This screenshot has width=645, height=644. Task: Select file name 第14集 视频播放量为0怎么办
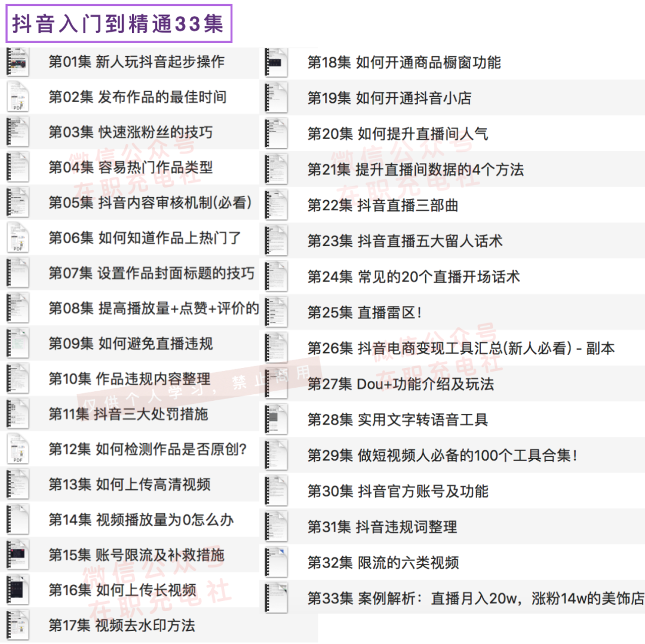tap(141, 520)
